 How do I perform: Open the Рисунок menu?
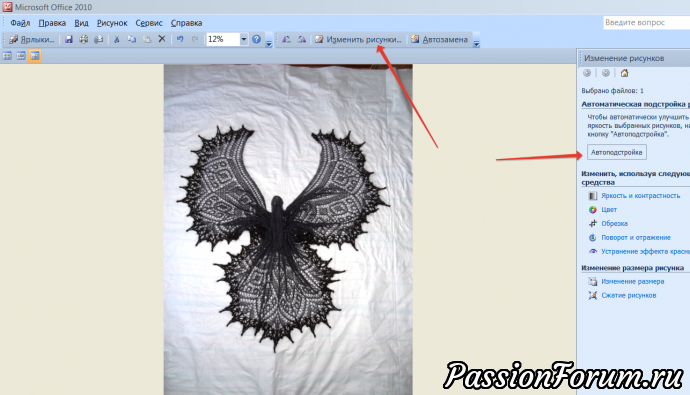(112, 23)
